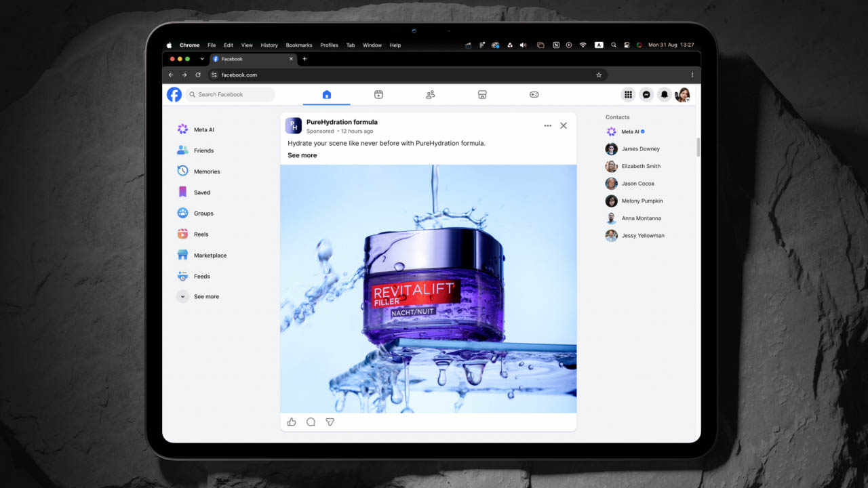
Task: Open chat with James Downey
Action: click(633, 149)
